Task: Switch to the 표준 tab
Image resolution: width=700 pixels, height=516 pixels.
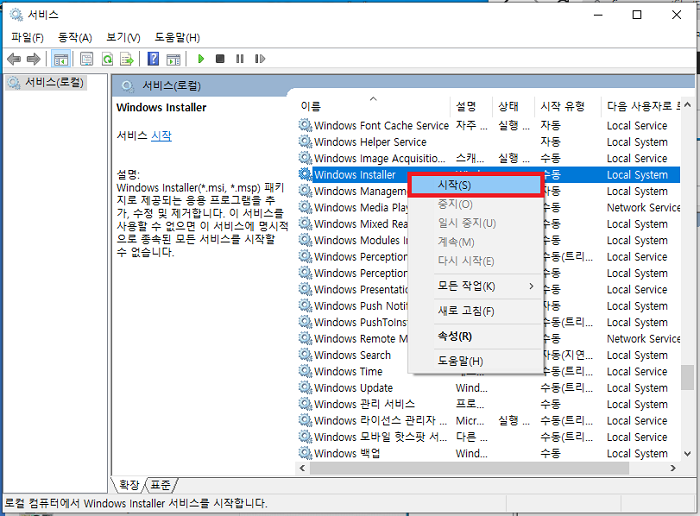Action: point(160,485)
